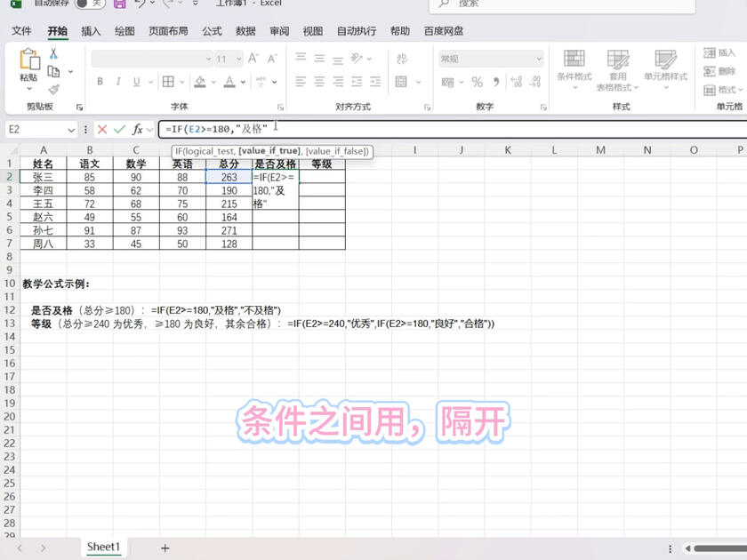Click the comma style icon

[x=496, y=82]
